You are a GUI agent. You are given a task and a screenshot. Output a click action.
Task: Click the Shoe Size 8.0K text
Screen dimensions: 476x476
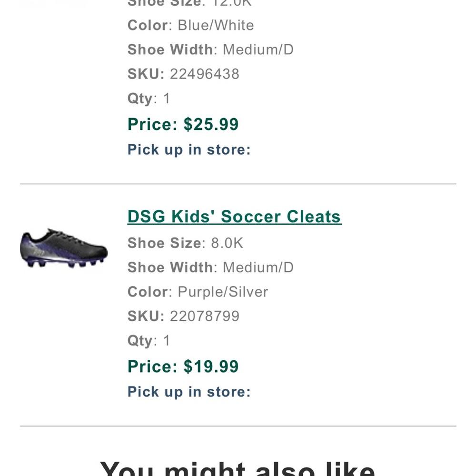pos(185,243)
